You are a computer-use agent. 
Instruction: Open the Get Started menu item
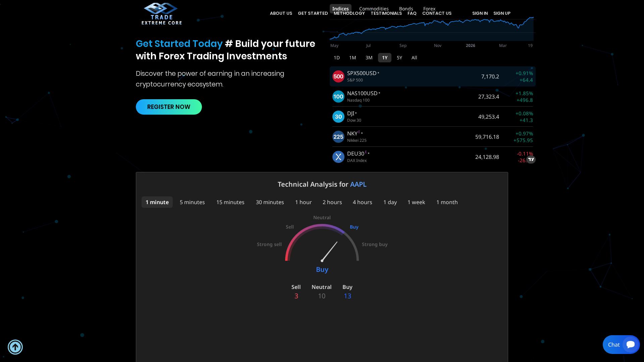pos(313,13)
